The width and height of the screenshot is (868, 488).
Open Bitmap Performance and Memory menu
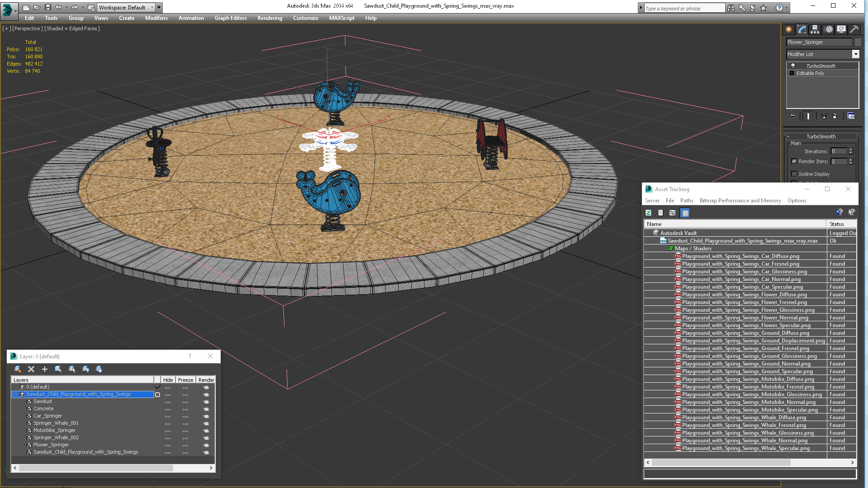tap(740, 201)
